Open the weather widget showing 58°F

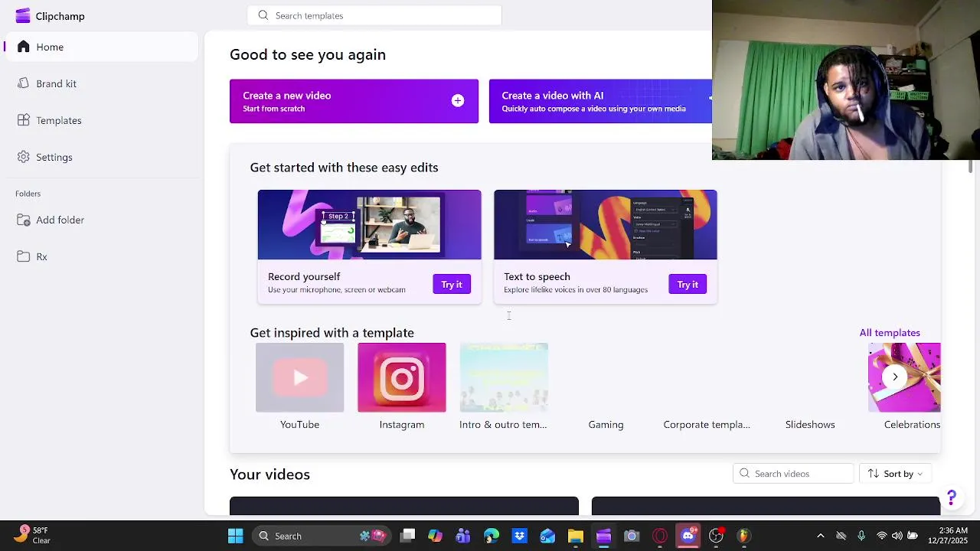click(x=32, y=535)
